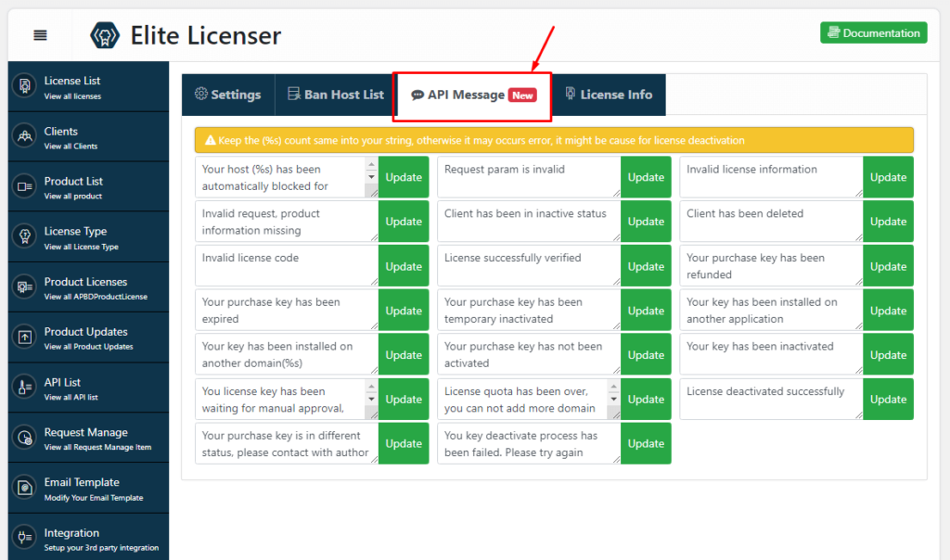Viewport: 950px width, 560px height.
Task: Click the License Info tab icon
Action: (571, 94)
